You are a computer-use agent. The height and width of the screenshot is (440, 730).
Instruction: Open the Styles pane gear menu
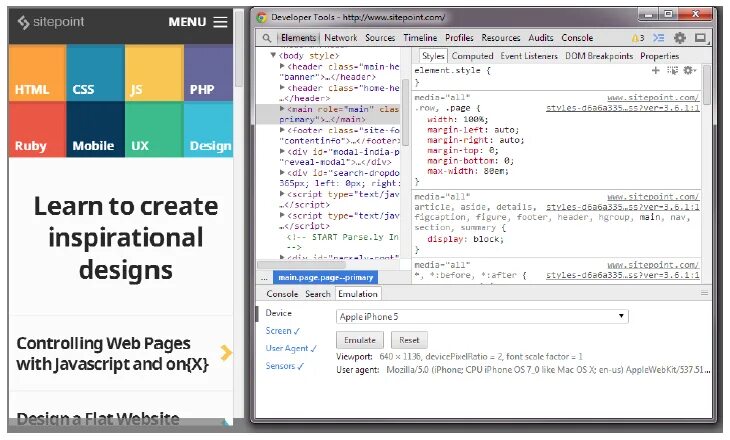(689, 71)
